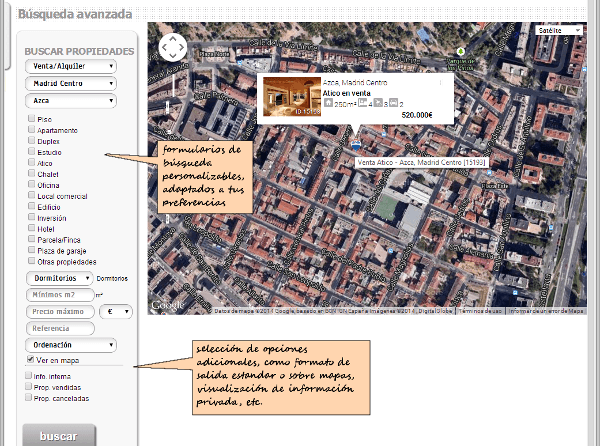Screen dimensions: 600x446
Task: Click the Precio máximo input field
Action: click(58, 312)
